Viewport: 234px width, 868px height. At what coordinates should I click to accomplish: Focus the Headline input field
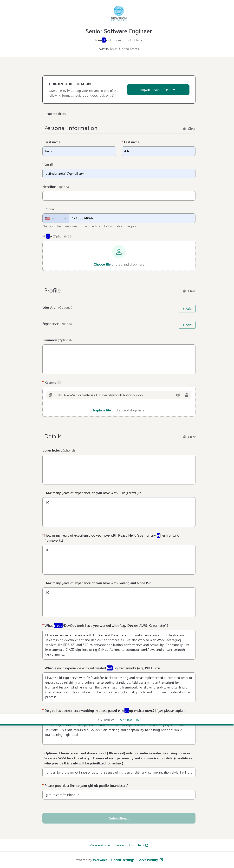119,196
